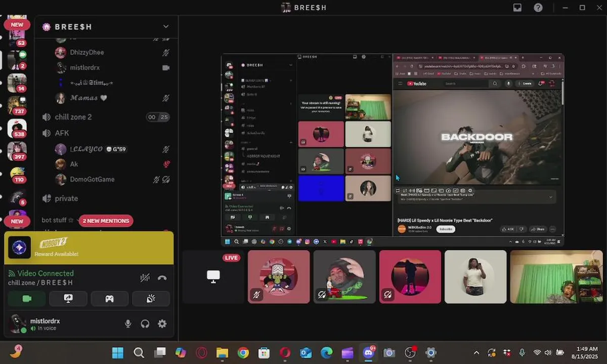Select the white-shirt avatar participant tile

click(x=475, y=277)
